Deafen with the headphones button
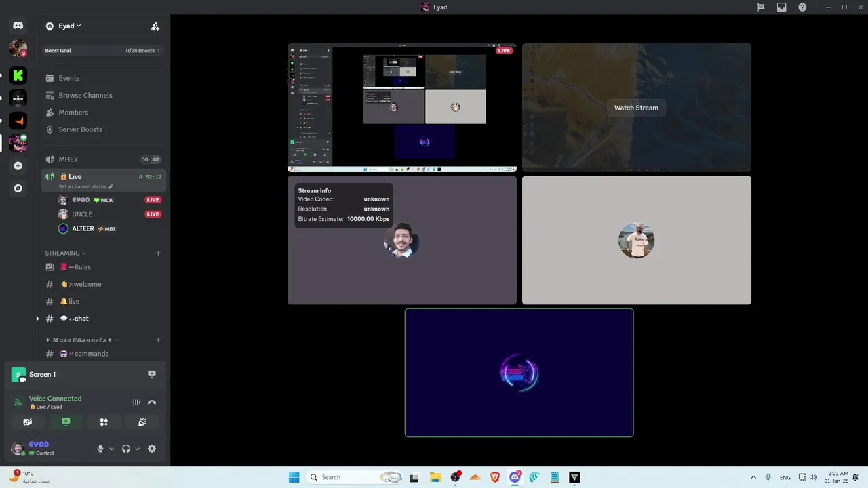The height and width of the screenshot is (488, 868). tap(125, 449)
